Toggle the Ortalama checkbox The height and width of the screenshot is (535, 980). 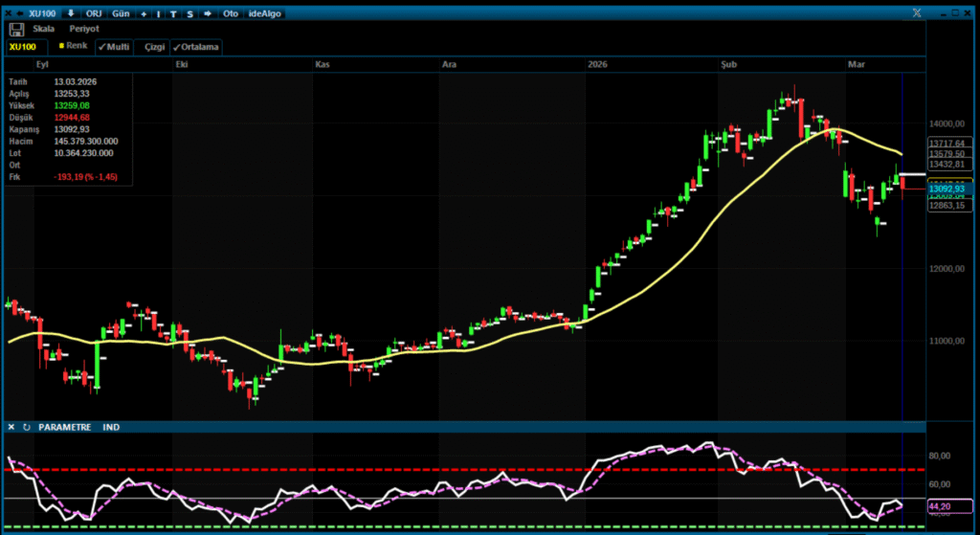pyautogui.click(x=196, y=46)
